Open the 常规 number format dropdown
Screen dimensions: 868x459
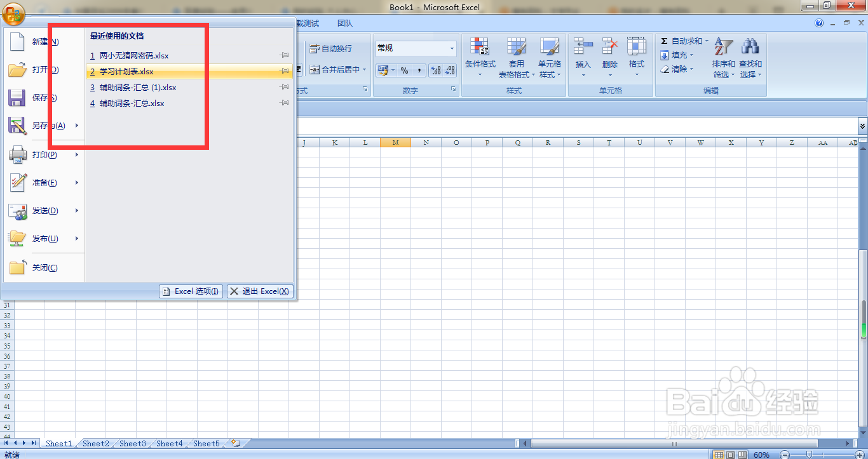[x=452, y=48]
